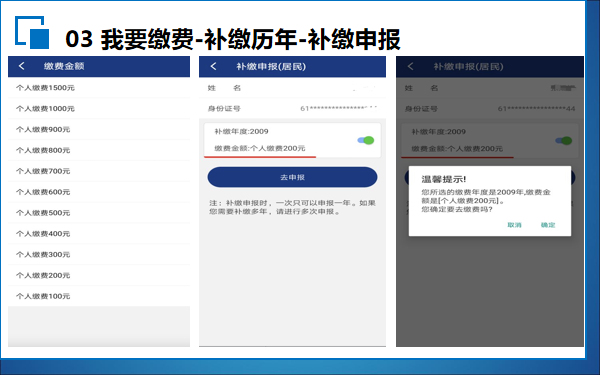Click the 去申报 button

click(x=292, y=177)
